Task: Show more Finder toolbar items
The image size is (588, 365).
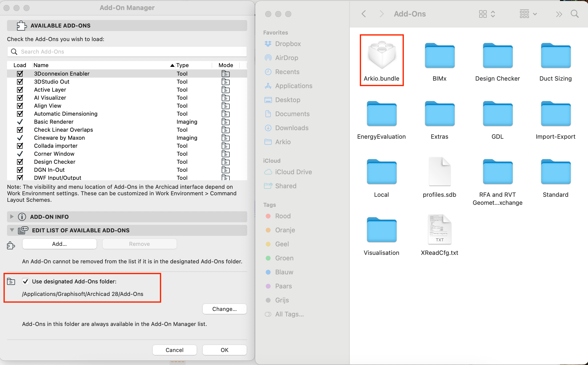Action: 559,14
